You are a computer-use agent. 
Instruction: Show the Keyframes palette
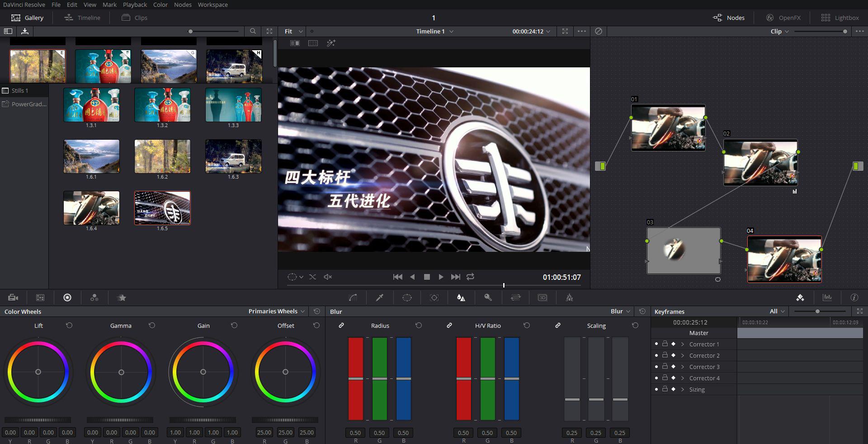pyautogui.click(x=800, y=298)
